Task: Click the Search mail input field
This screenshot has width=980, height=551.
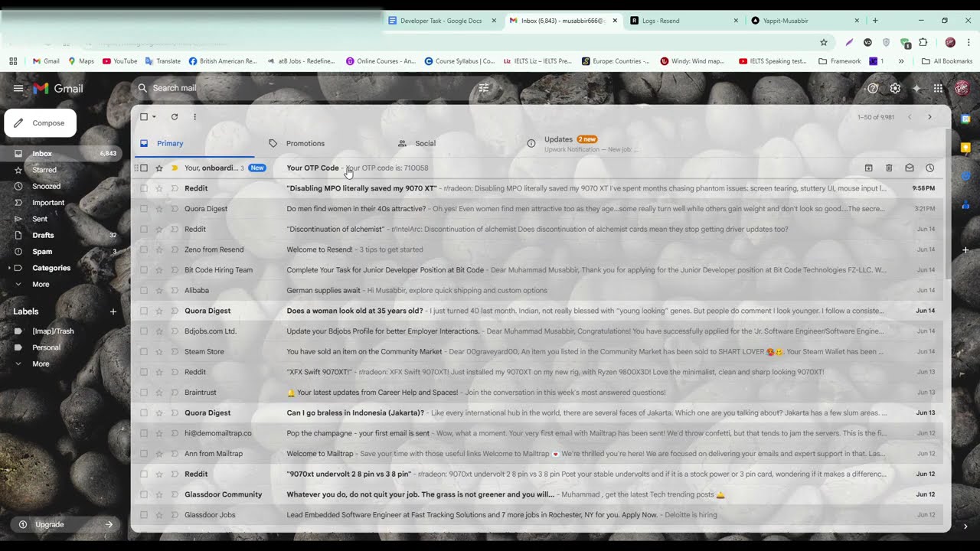Action: [x=310, y=88]
